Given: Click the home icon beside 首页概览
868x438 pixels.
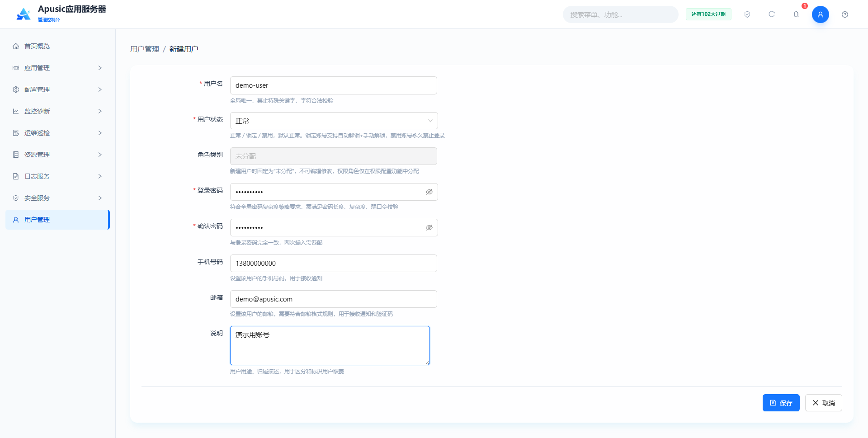Looking at the screenshot, I should pyautogui.click(x=16, y=46).
